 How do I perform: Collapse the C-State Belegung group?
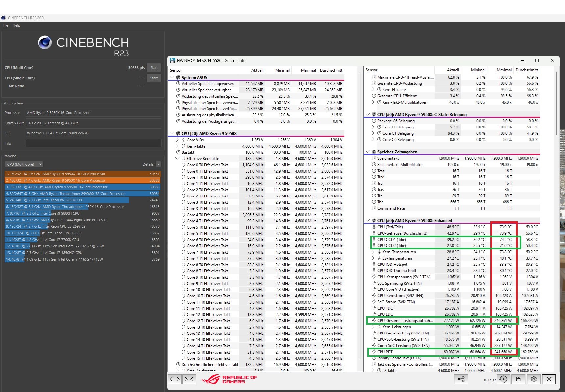(368, 115)
